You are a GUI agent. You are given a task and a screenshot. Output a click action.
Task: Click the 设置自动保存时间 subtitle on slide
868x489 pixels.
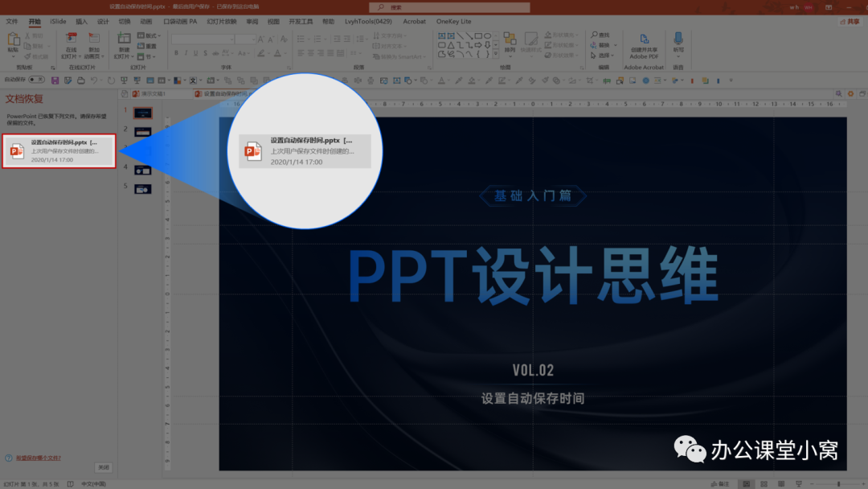[533, 398]
